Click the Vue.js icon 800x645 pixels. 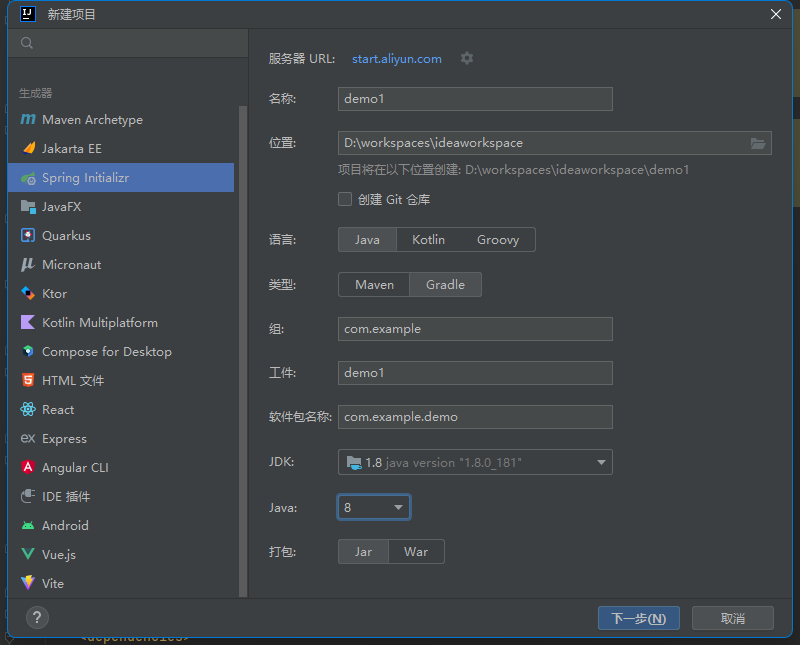28,554
